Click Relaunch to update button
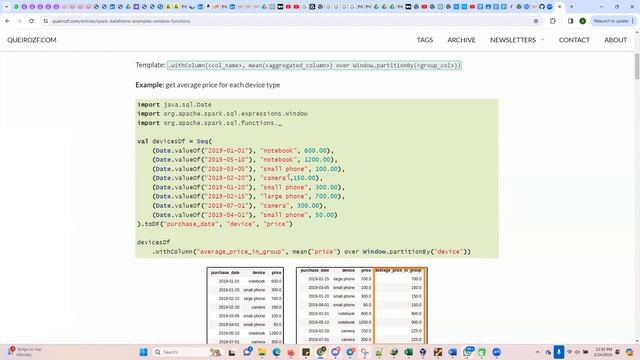640x360 pixels. point(613,21)
